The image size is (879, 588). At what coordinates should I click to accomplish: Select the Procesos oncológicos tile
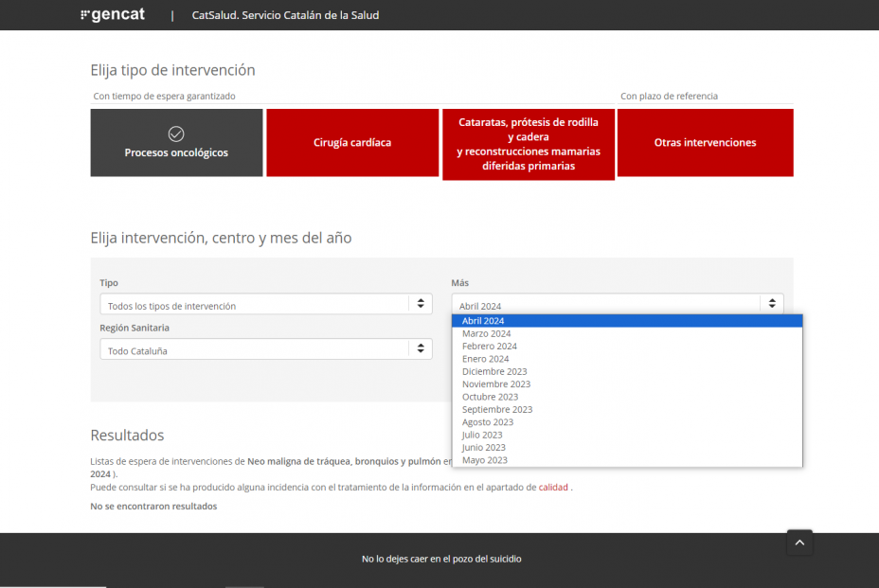(x=176, y=143)
